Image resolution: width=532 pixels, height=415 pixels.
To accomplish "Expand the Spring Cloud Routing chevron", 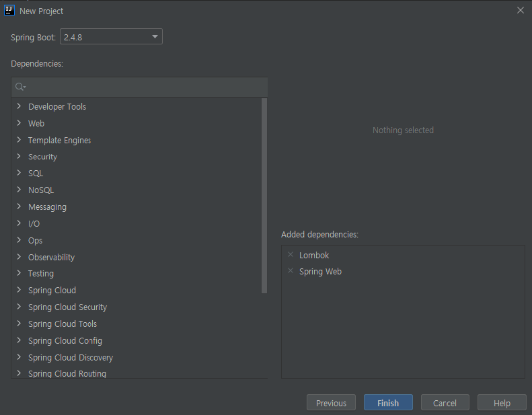I will coord(19,373).
